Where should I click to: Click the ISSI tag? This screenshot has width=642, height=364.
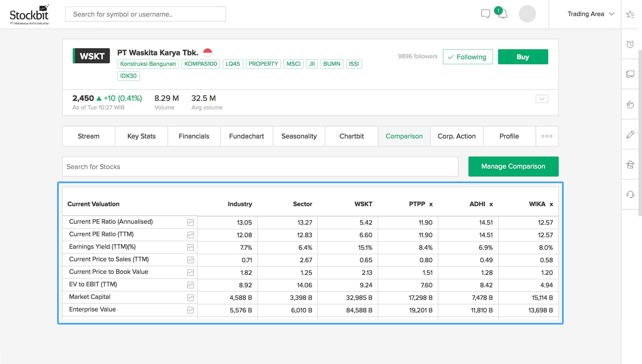tap(354, 64)
